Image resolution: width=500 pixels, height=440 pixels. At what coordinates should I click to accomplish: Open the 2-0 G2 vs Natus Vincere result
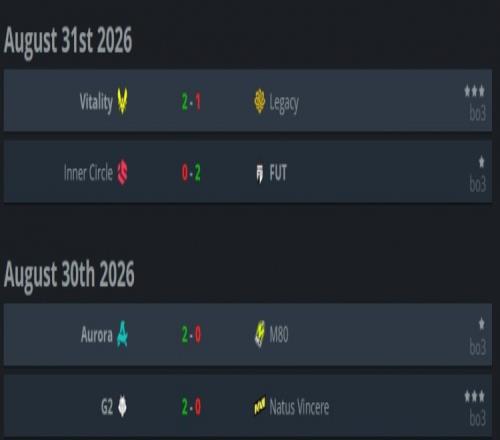click(191, 407)
